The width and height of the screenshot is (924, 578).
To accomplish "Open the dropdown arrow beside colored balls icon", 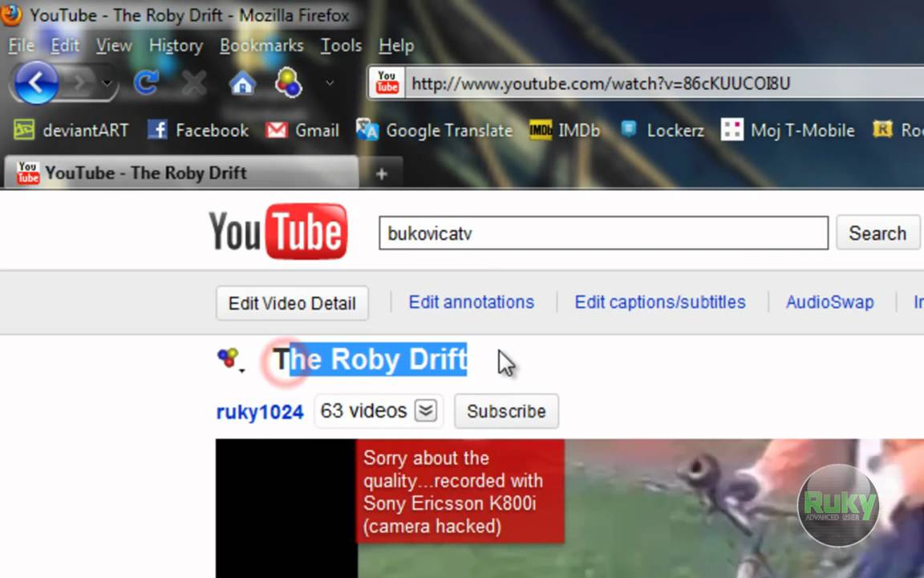I will click(330, 83).
